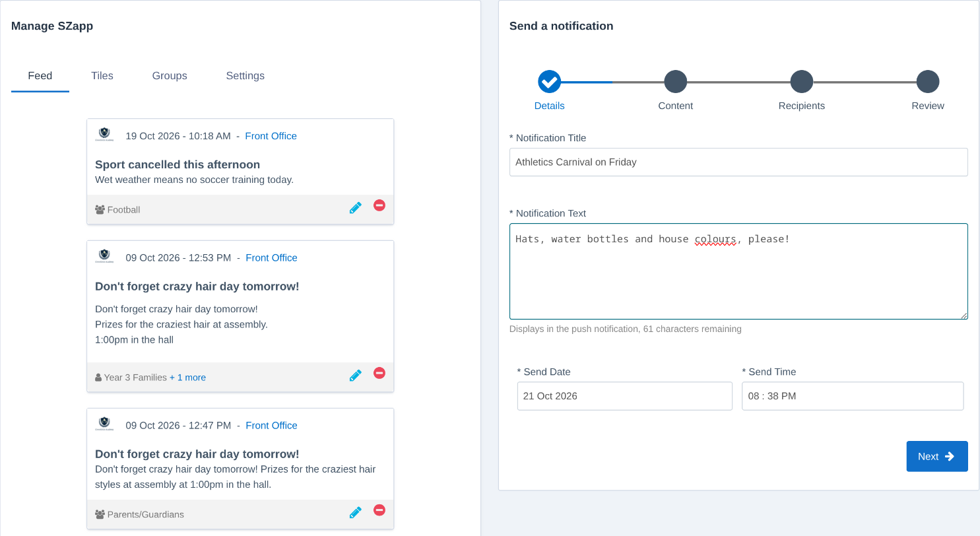Click the 'Send a notification' panel heading
Image resolution: width=980 pixels, height=536 pixels.
click(x=562, y=26)
